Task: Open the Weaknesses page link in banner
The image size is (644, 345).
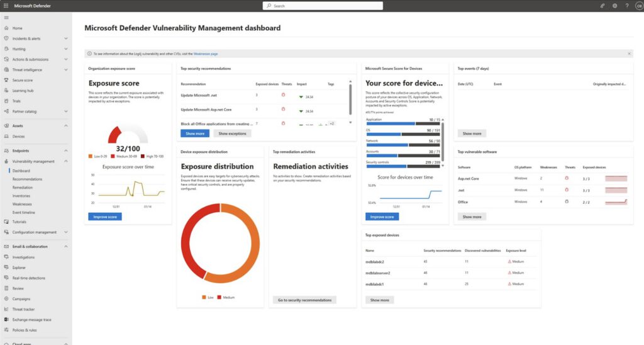Action: (x=206, y=54)
